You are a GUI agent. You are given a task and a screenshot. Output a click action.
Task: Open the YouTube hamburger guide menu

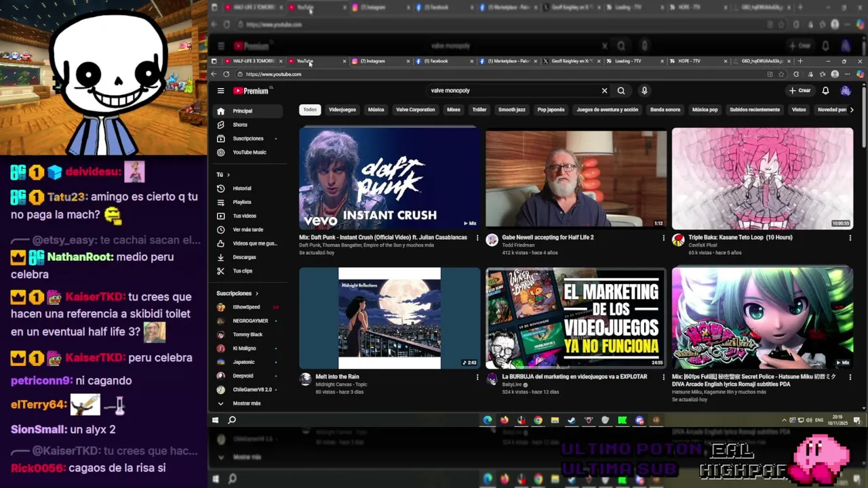pyautogui.click(x=220, y=91)
